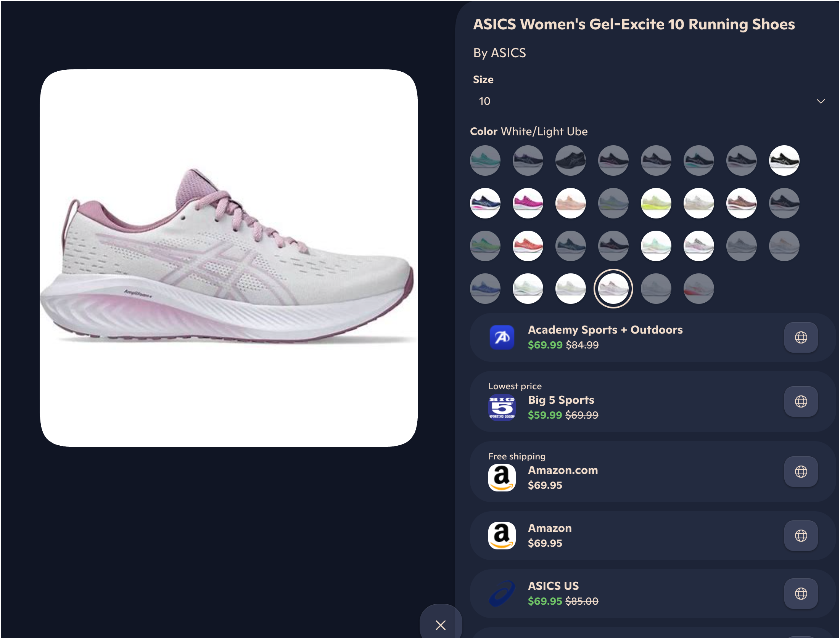Click the large shoe product image
This screenshot has width=840, height=639.
[x=229, y=258]
